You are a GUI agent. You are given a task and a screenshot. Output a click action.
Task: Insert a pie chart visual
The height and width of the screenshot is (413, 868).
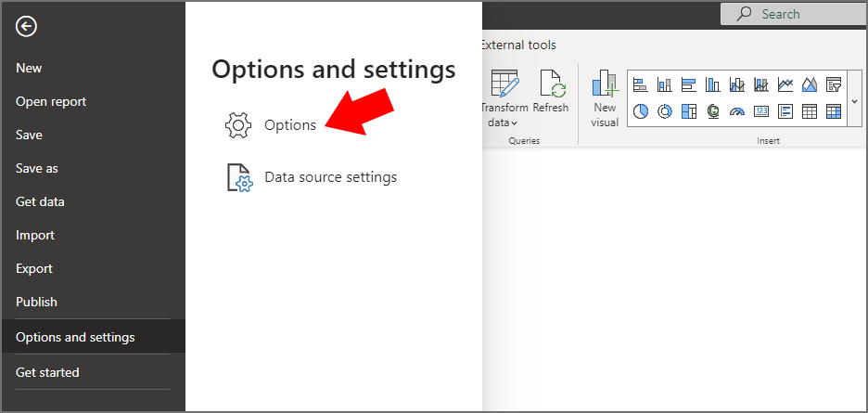641,111
